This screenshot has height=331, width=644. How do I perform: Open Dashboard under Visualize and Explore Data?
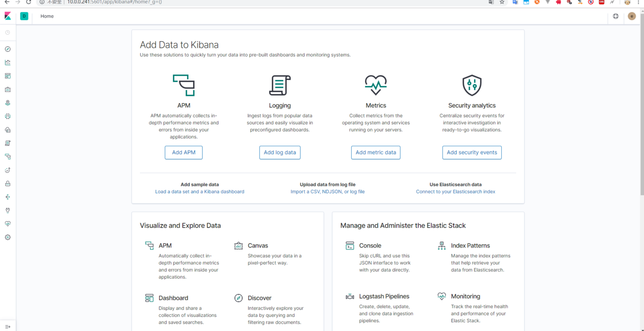click(x=173, y=298)
